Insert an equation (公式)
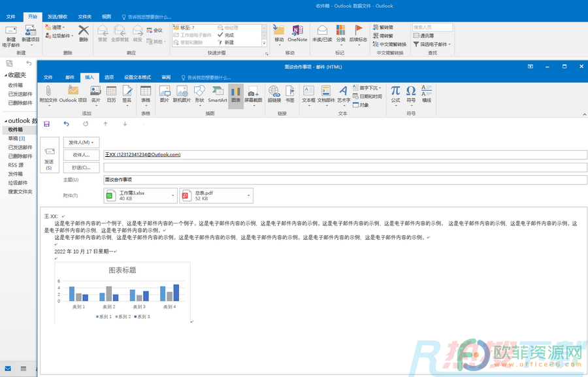The width and height of the screenshot is (588, 377). click(x=396, y=95)
